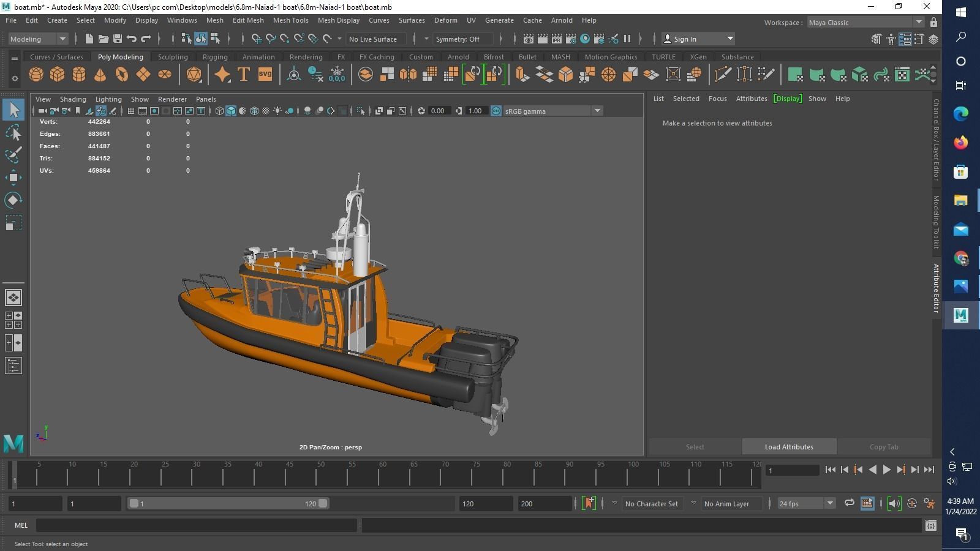Toggle viewport wireframe cube icon
This screenshot has height=551, width=980.
click(x=219, y=111)
